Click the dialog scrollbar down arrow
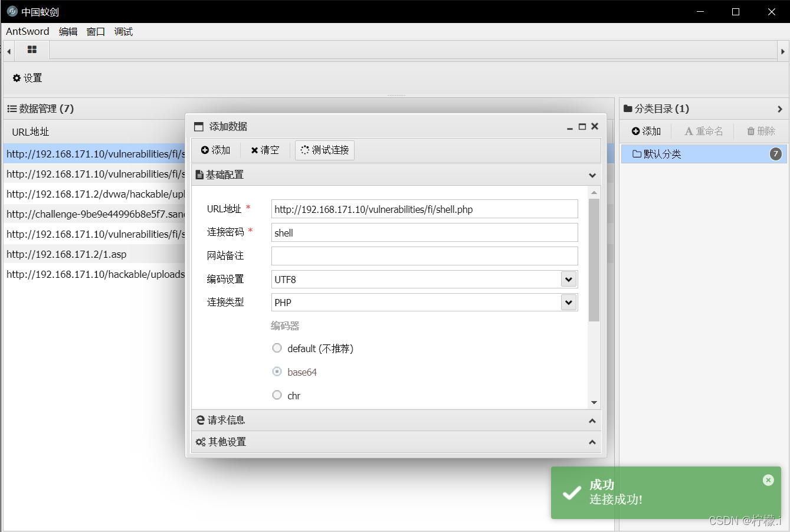 (x=594, y=403)
